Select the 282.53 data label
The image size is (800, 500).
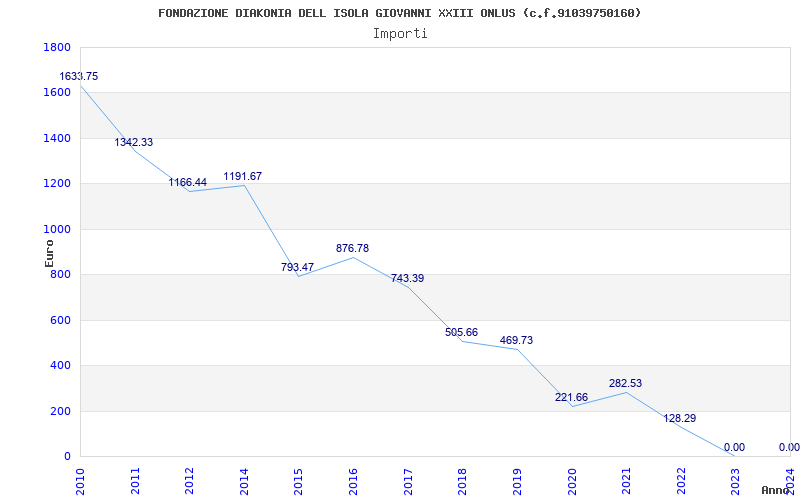tap(625, 383)
